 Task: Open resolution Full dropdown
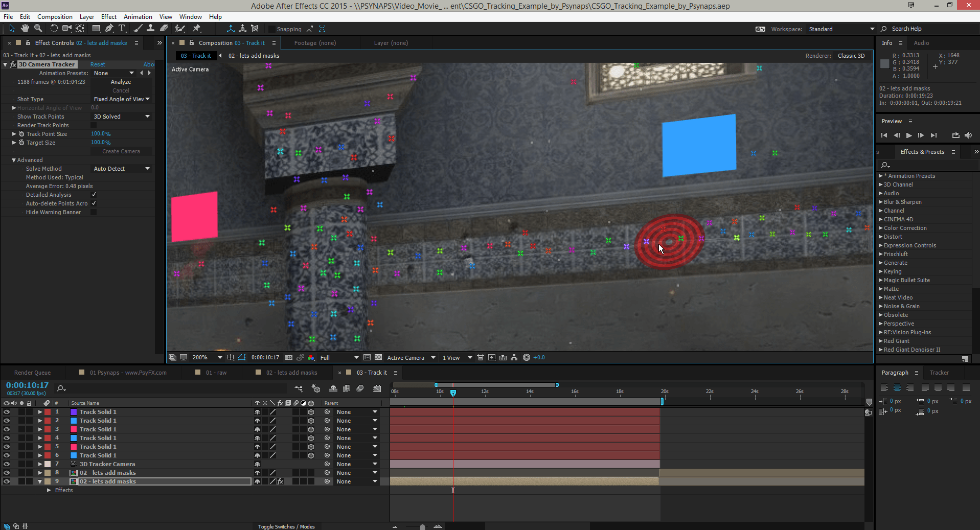click(339, 357)
